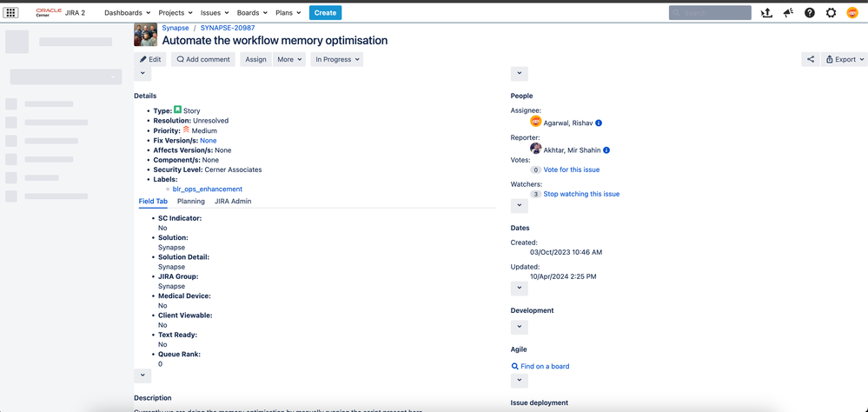Switch to the JIRA Admin tab
The height and width of the screenshot is (412, 868).
tap(233, 201)
